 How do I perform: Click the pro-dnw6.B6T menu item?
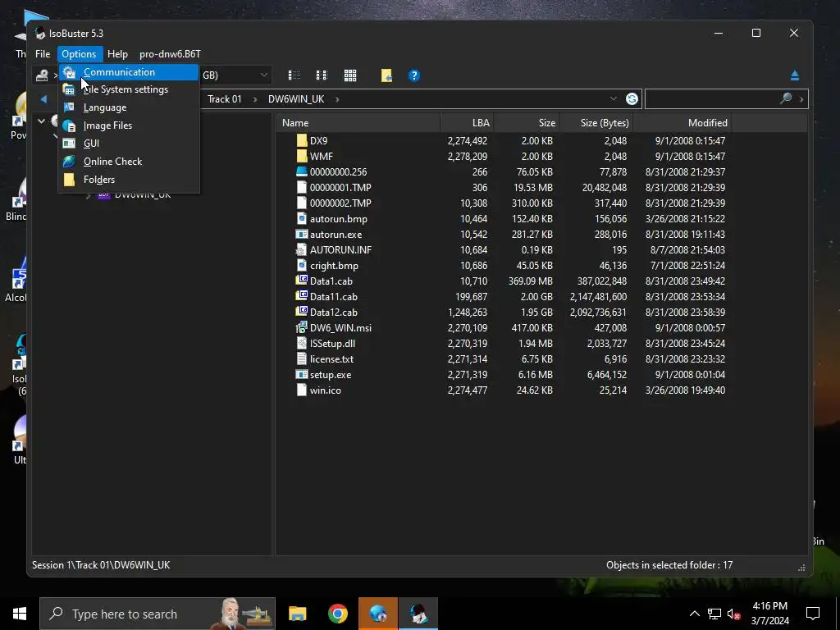[170, 54]
